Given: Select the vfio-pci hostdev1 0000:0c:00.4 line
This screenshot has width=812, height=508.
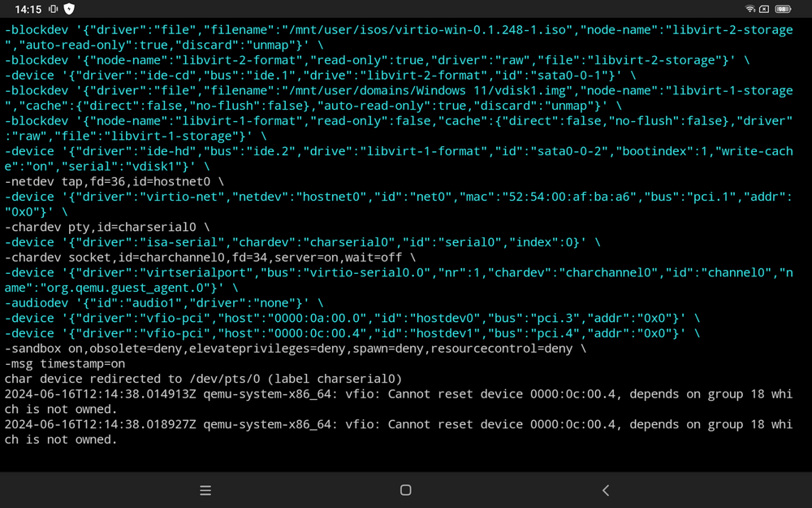Looking at the screenshot, I should click(x=352, y=333).
